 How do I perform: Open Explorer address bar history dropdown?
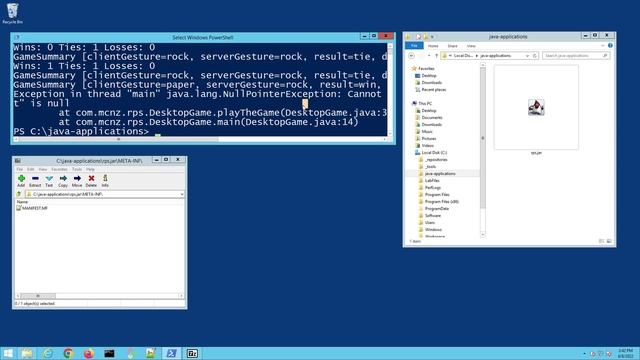pyautogui.click(x=527, y=56)
